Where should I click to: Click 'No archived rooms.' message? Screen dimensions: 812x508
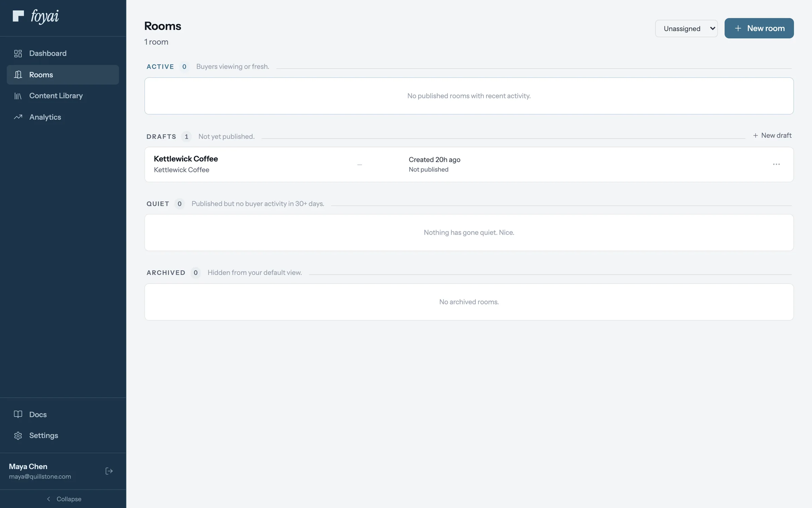(x=469, y=302)
